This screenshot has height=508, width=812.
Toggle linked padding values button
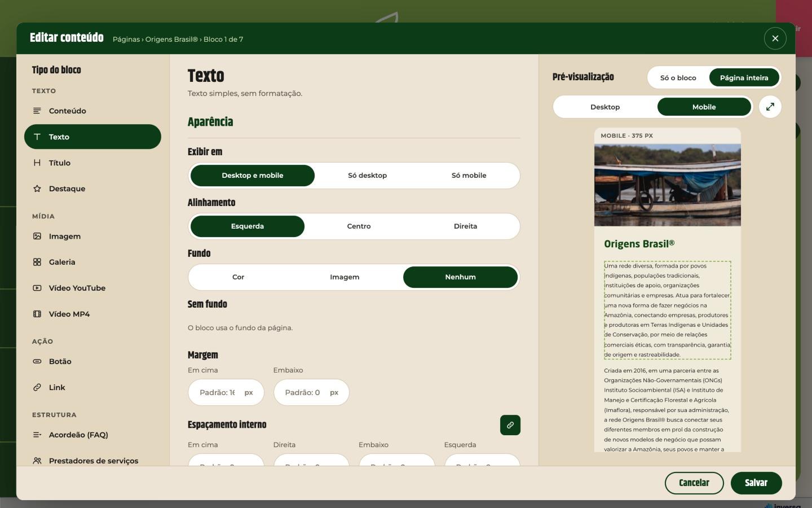click(510, 425)
